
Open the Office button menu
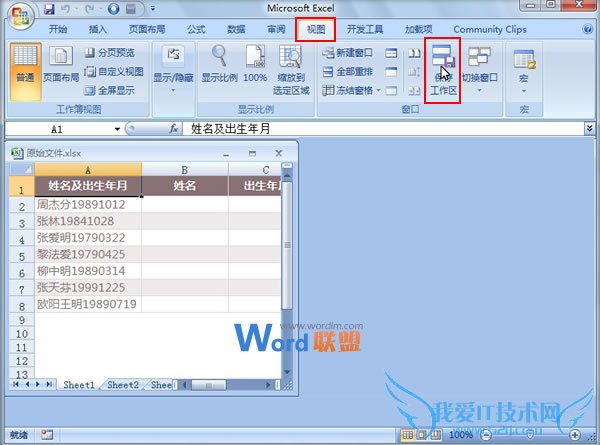coord(21,16)
